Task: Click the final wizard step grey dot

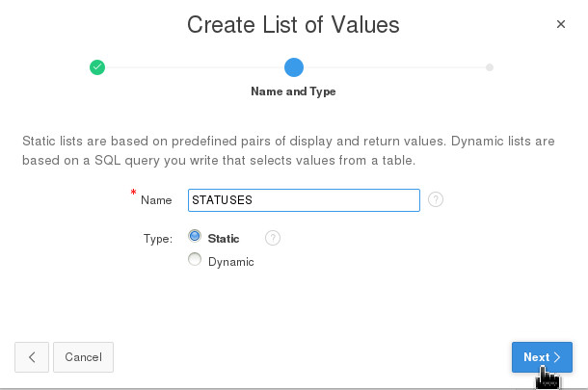Action: tap(490, 67)
